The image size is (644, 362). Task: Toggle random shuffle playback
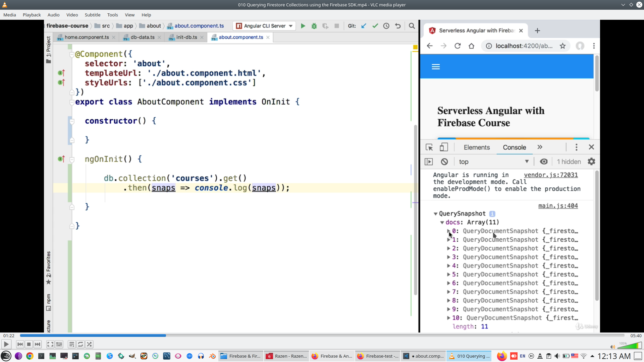pos(89,344)
